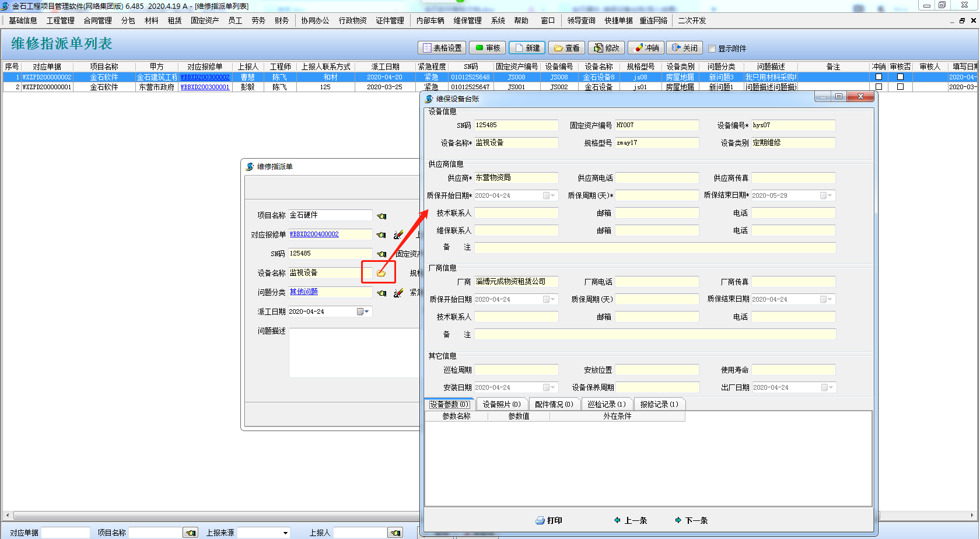This screenshot has width=980, height=539.
Task: Open 表格设置 table settings
Action: (442, 48)
